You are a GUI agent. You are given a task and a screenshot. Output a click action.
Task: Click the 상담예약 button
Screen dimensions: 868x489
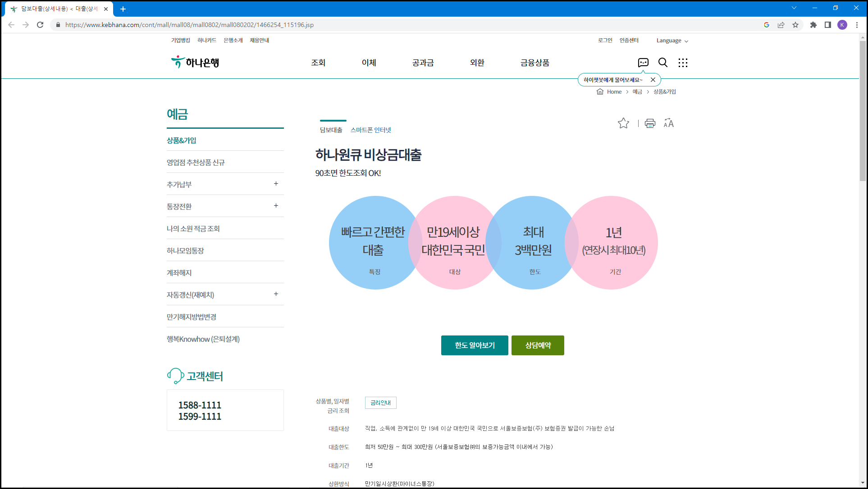pyautogui.click(x=538, y=345)
